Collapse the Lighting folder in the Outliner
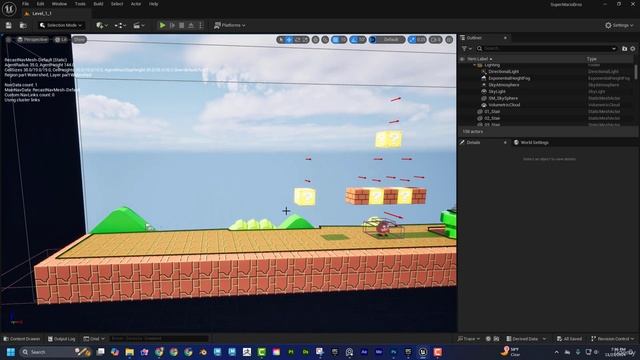640x360 pixels. (474, 65)
